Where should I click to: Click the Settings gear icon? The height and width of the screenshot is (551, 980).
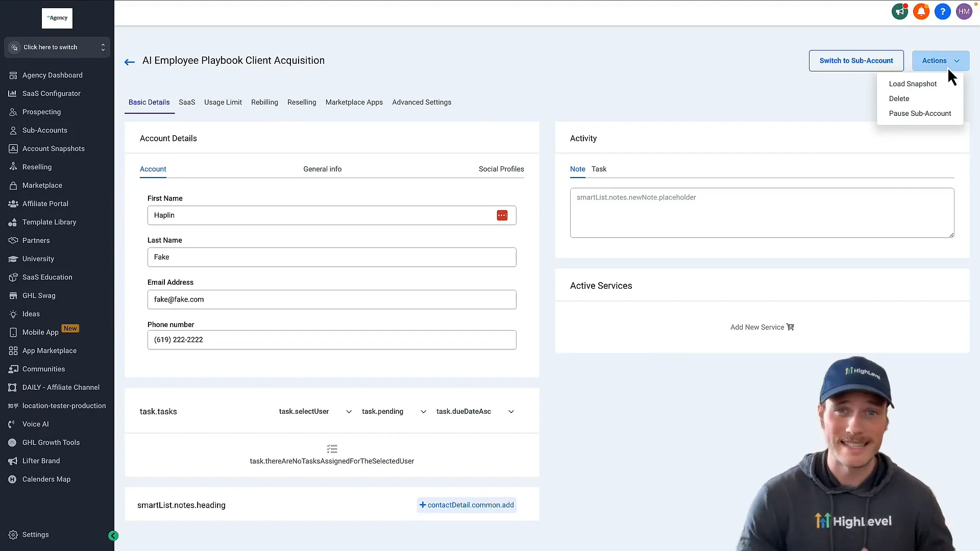[13, 535]
